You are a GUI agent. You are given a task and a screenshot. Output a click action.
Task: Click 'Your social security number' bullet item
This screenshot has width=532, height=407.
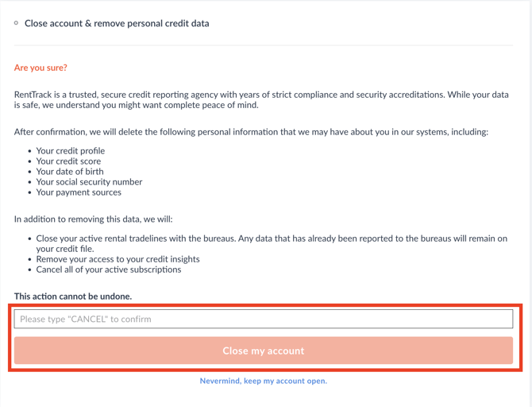[89, 182]
